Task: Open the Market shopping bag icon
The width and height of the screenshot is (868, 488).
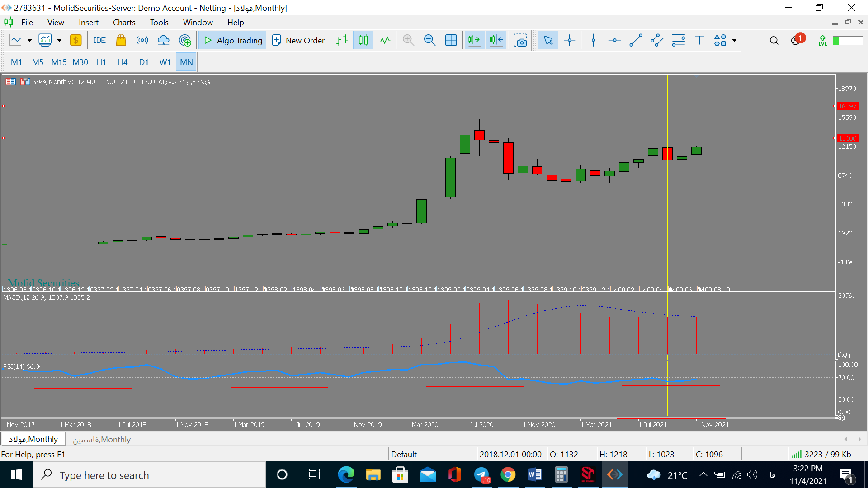Action: coord(121,40)
